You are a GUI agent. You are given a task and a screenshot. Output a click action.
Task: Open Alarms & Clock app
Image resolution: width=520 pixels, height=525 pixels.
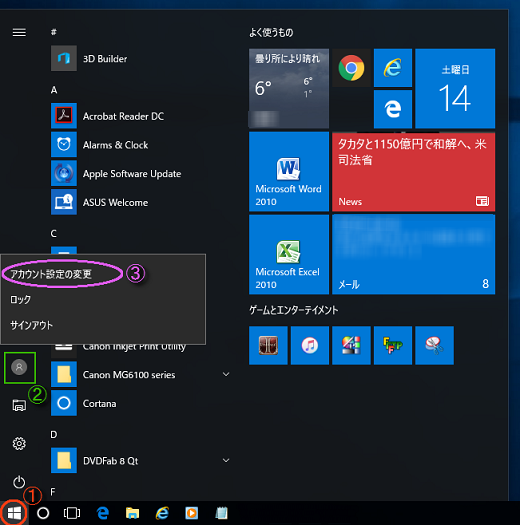point(141,145)
